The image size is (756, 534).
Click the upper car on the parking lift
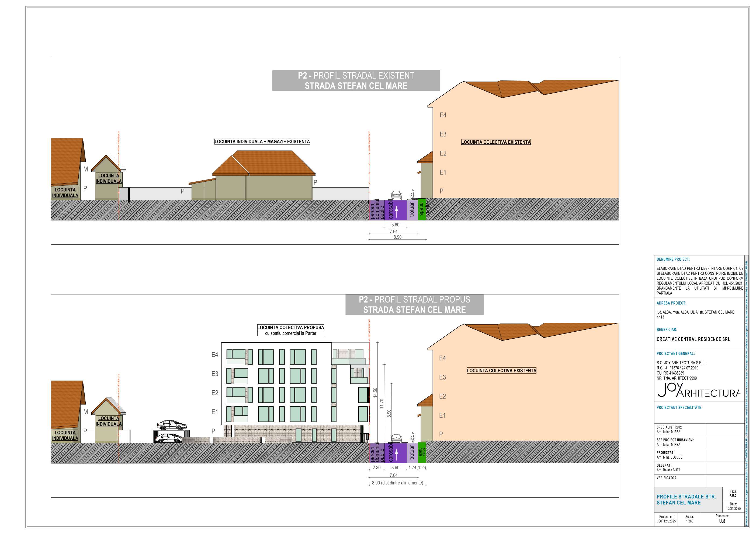(x=172, y=425)
